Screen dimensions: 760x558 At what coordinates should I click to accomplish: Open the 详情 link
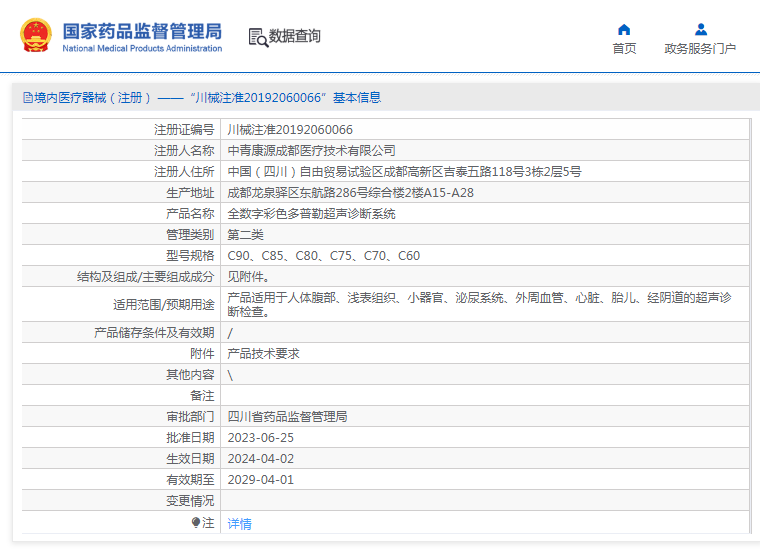coord(239,524)
